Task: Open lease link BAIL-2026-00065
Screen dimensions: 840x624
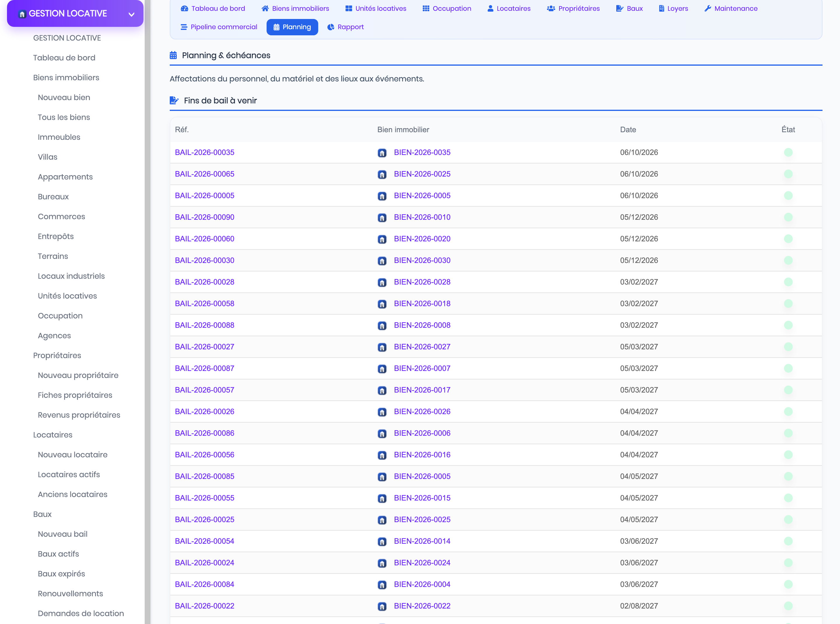Action: (204, 174)
